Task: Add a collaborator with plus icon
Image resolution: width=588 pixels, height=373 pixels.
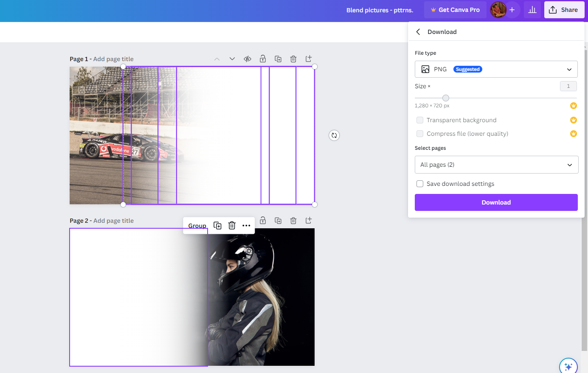Action: [512, 10]
